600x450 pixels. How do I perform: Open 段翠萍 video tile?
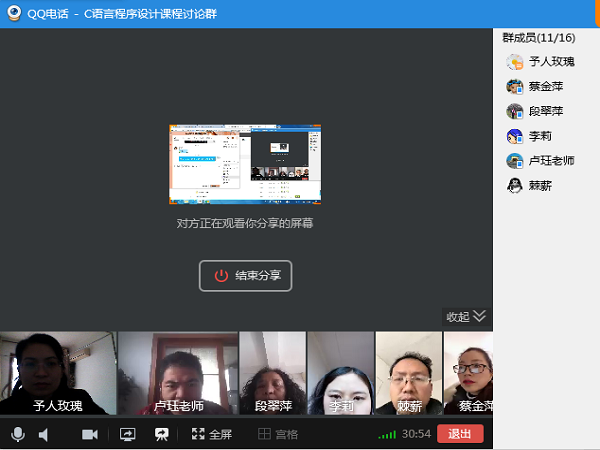pyautogui.click(x=272, y=373)
